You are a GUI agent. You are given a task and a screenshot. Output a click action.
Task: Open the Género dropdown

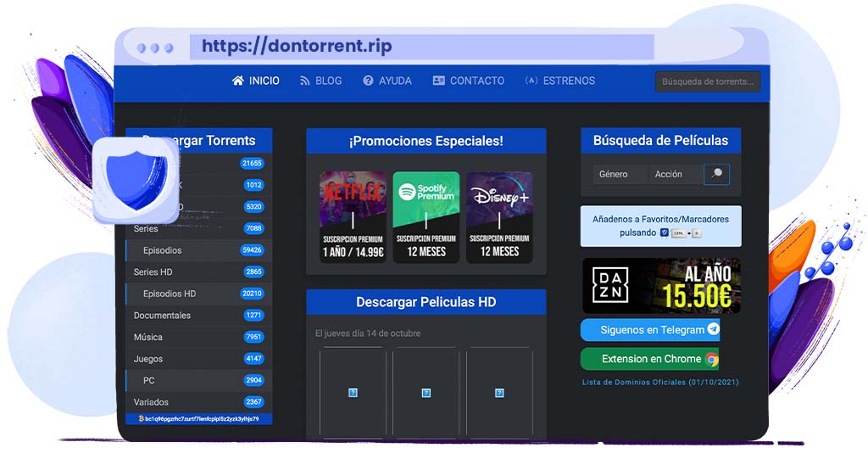click(620, 174)
